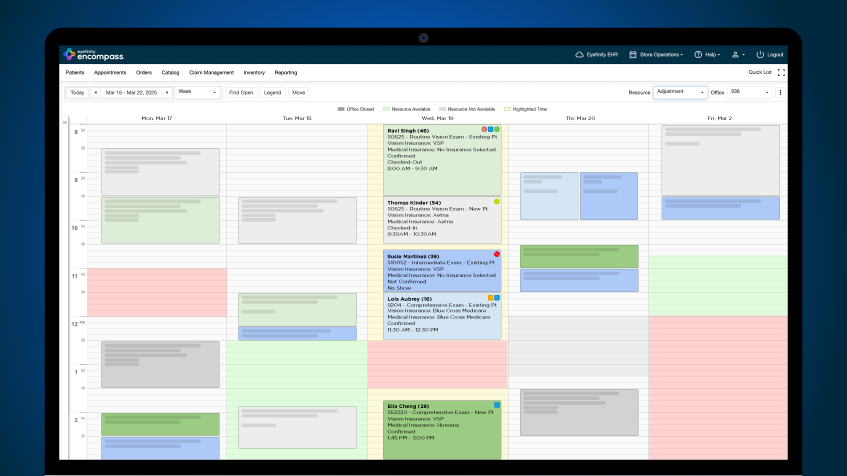Click red status icon on Ravi Singh appointment
847x476 pixels.
point(485,130)
